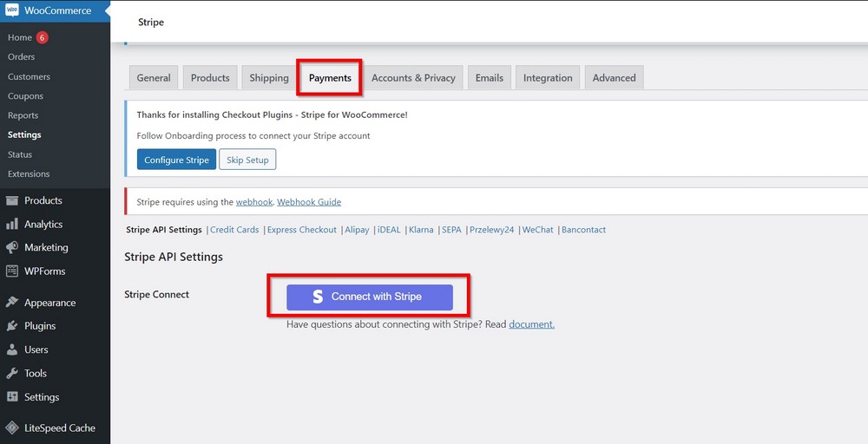Open the Shipping tab
Image resolution: width=868 pixels, height=444 pixels.
click(269, 77)
